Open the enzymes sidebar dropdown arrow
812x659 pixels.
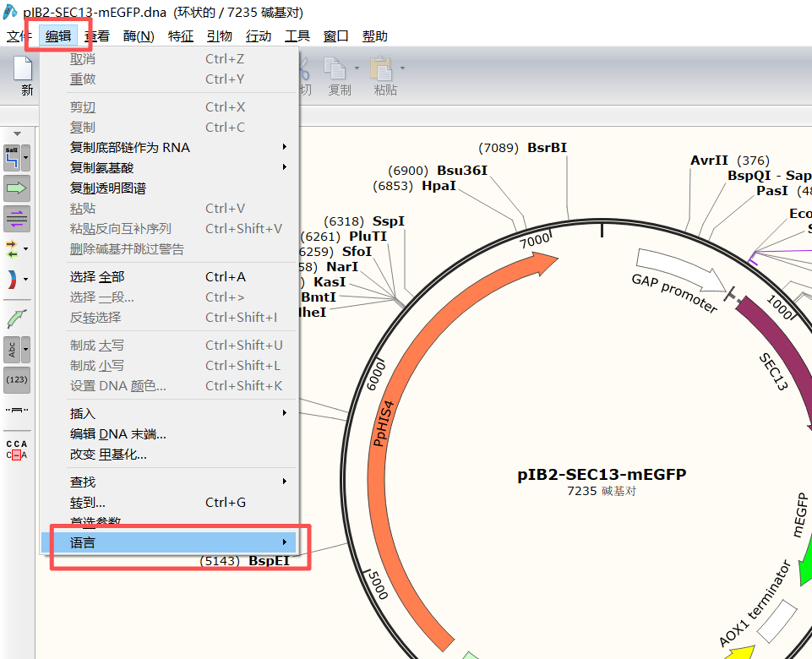click(25, 158)
